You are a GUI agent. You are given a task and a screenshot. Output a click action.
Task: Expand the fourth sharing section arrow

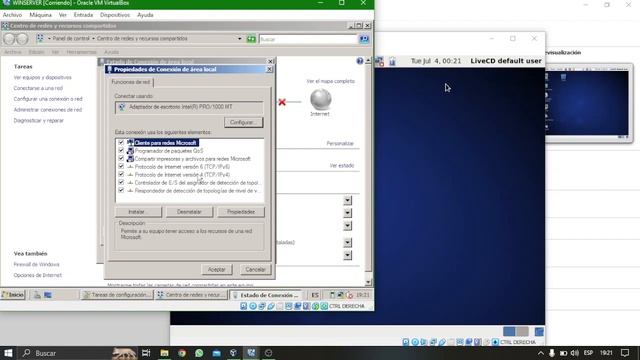347,242
